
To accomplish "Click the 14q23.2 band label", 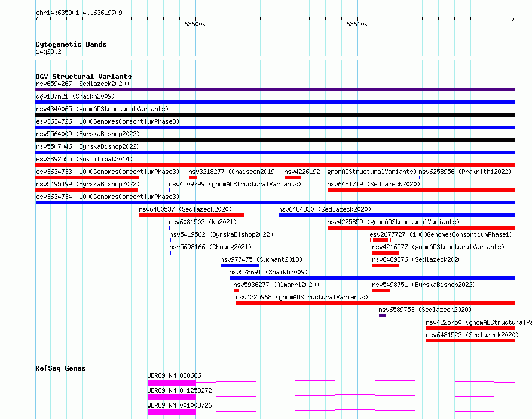I will [48, 51].
